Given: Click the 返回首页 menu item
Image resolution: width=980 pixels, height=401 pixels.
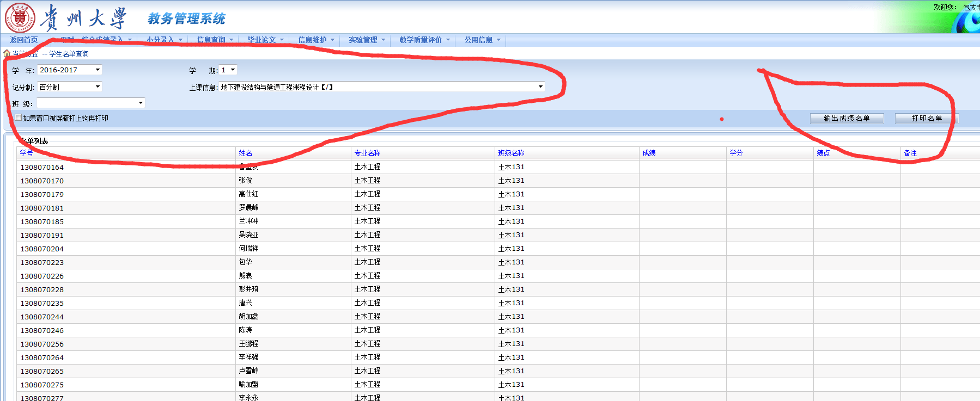Looking at the screenshot, I should pos(24,40).
